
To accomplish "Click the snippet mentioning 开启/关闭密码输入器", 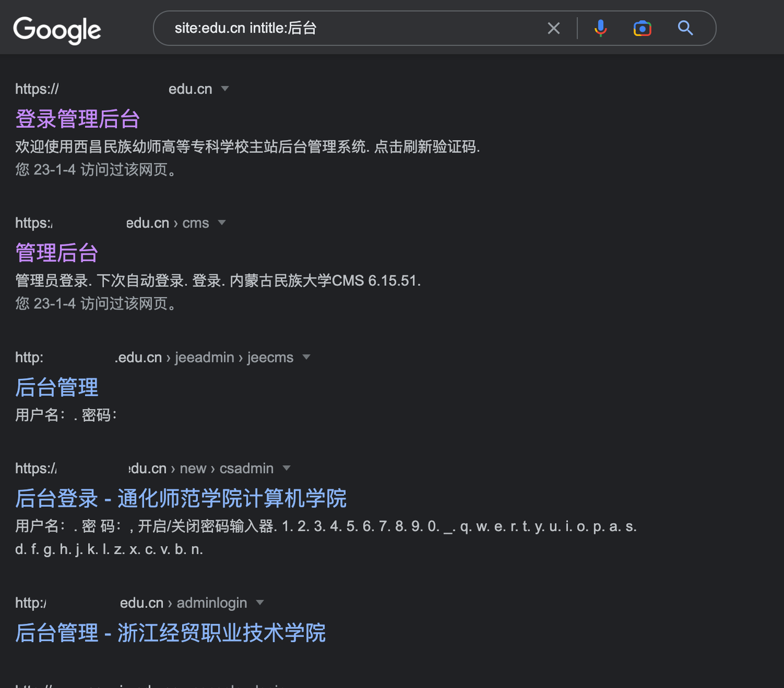I will pyautogui.click(x=326, y=537).
